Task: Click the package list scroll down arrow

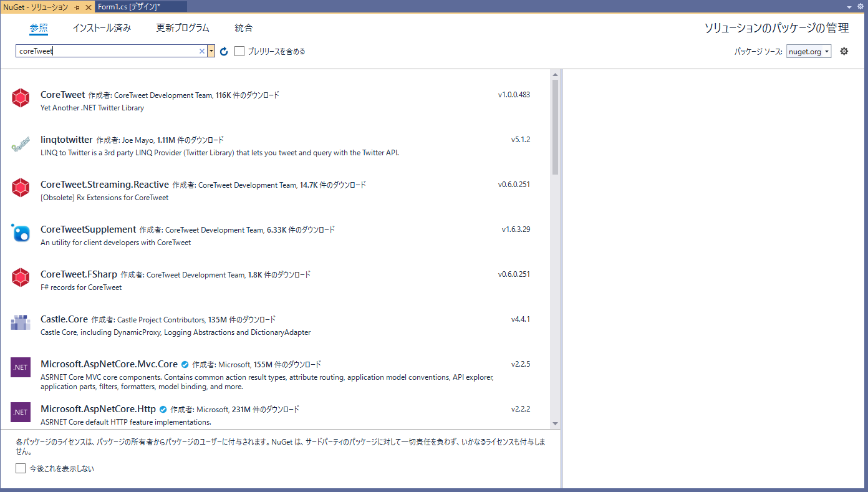Action: tap(555, 423)
